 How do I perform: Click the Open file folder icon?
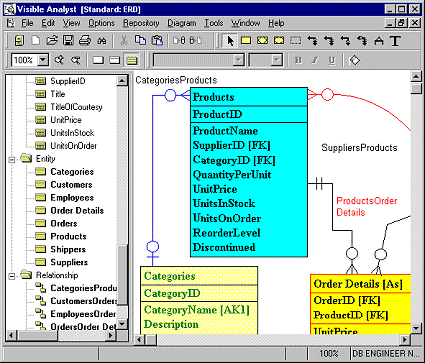(x=52, y=41)
